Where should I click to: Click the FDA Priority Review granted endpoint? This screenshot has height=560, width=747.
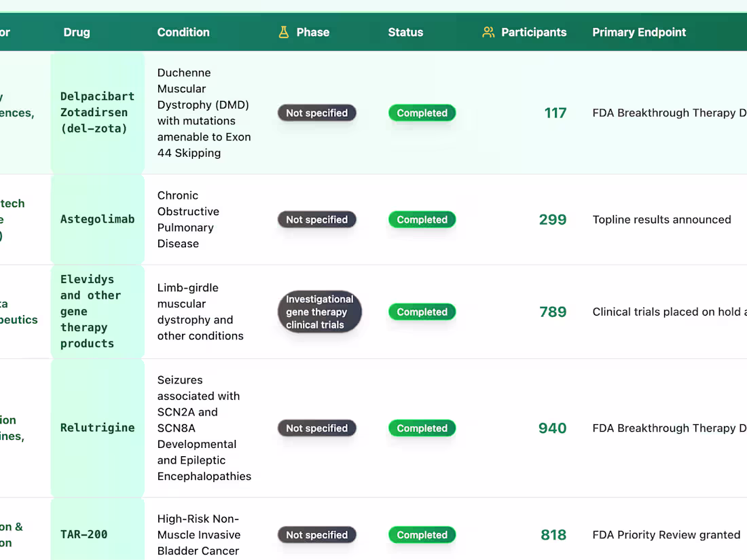(666, 535)
